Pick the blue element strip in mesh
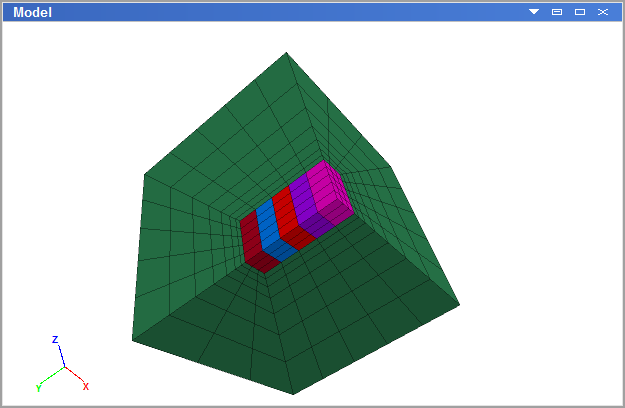 269,230
